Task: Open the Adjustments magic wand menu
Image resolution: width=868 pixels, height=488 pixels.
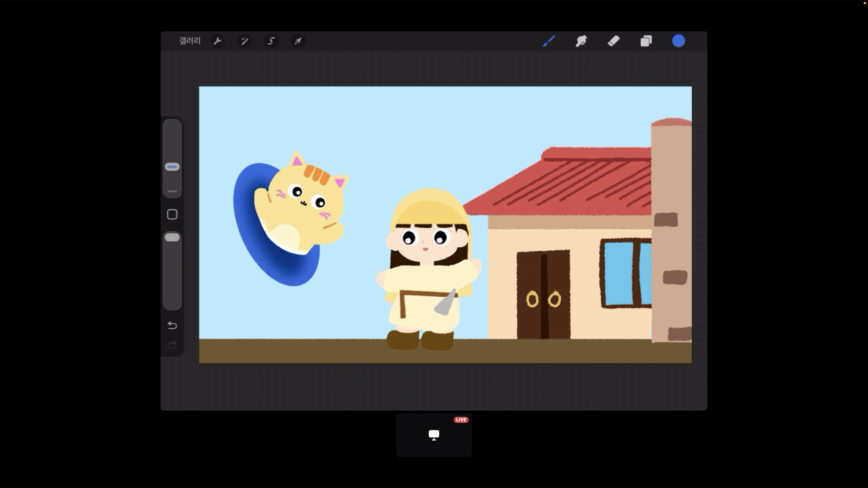Action: click(244, 41)
